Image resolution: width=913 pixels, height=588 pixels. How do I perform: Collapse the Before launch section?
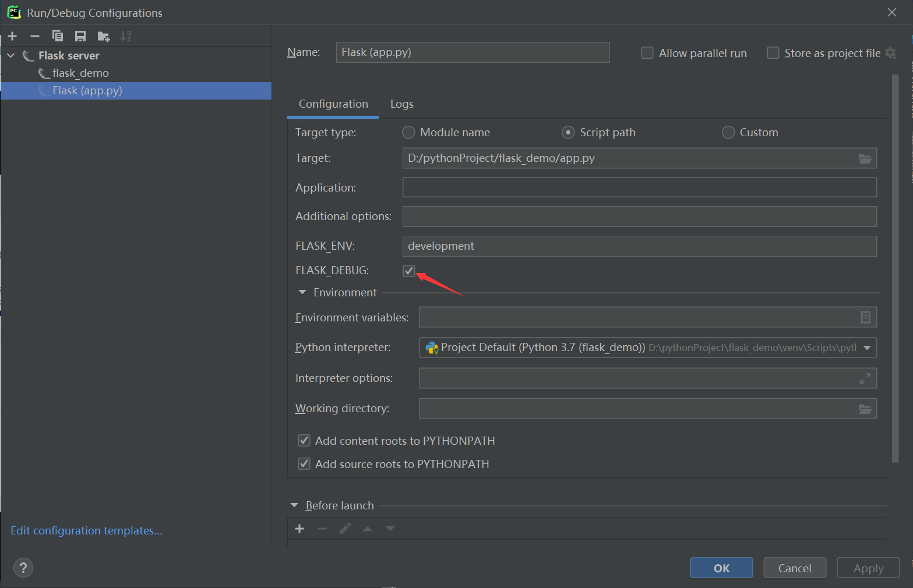coord(294,505)
